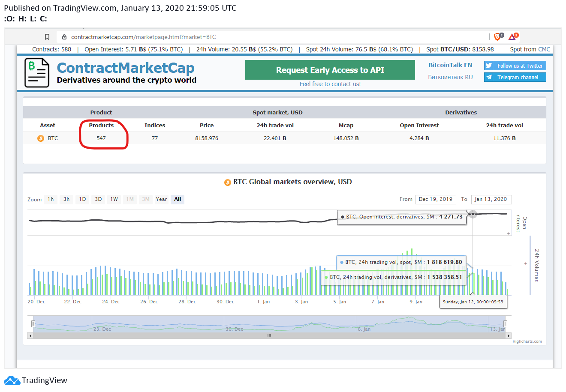This screenshot has height=392, width=566.
Task: Click the open interest value 4.284 B
Action: point(419,138)
